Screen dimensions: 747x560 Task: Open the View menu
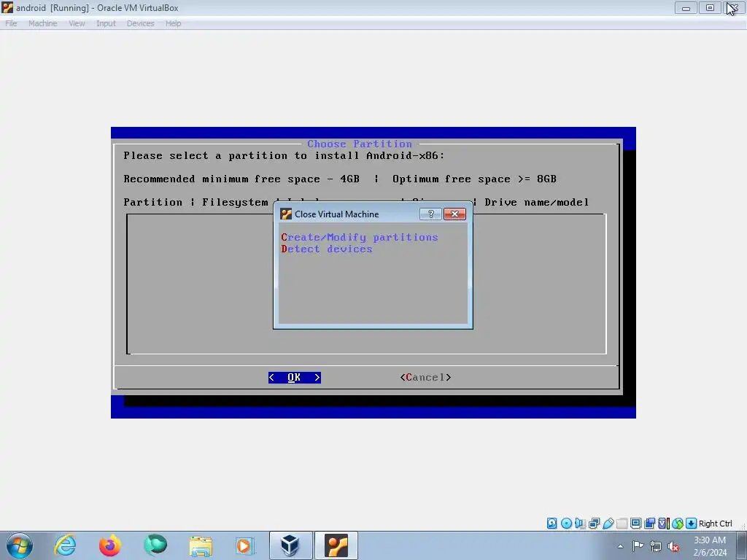(77, 23)
